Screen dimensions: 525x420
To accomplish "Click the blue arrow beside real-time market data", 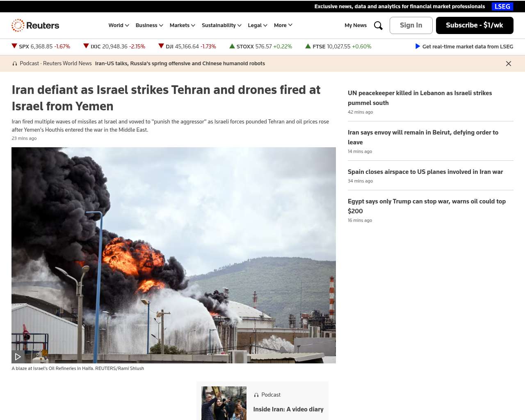I will point(418,46).
